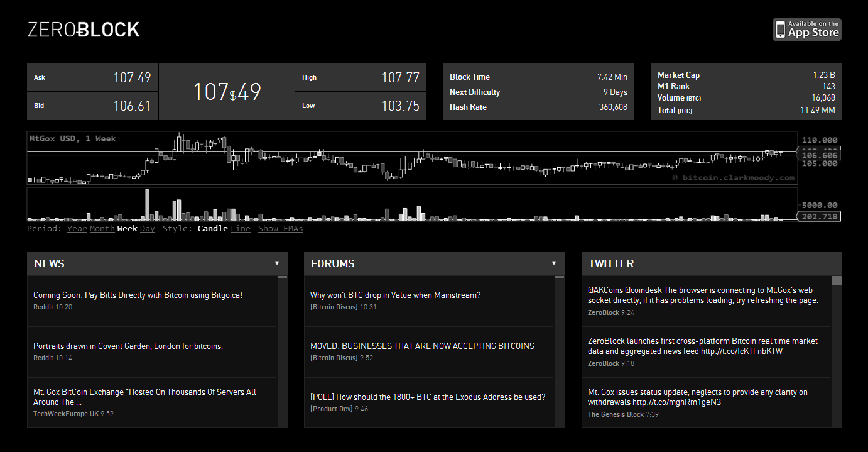
Task: Read the Mt. Gox thousands of servers article
Action: [x=145, y=397]
